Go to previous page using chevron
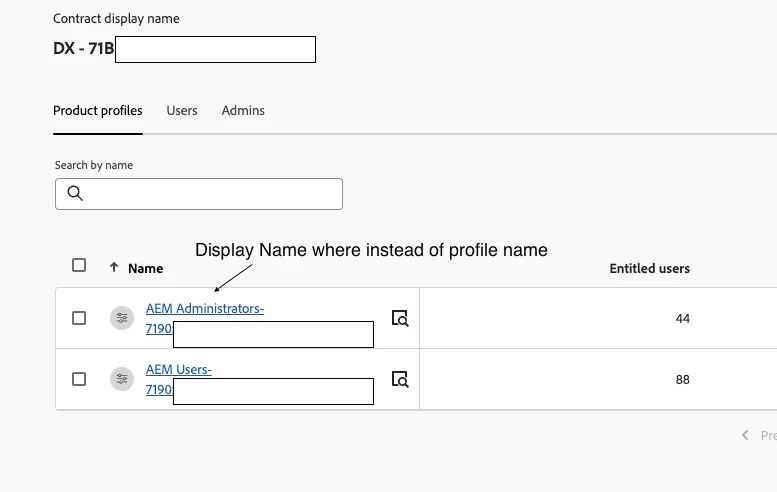 pos(745,435)
